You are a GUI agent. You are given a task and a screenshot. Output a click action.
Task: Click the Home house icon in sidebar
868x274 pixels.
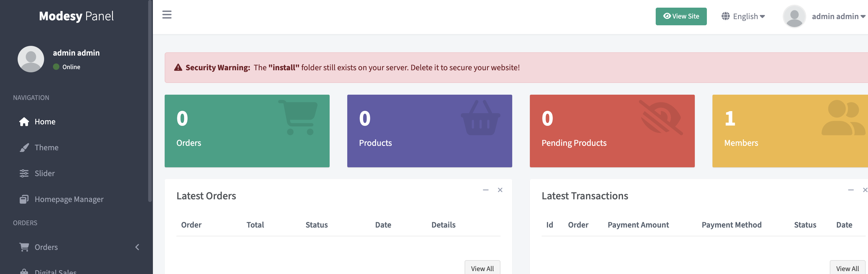pyautogui.click(x=24, y=122)
